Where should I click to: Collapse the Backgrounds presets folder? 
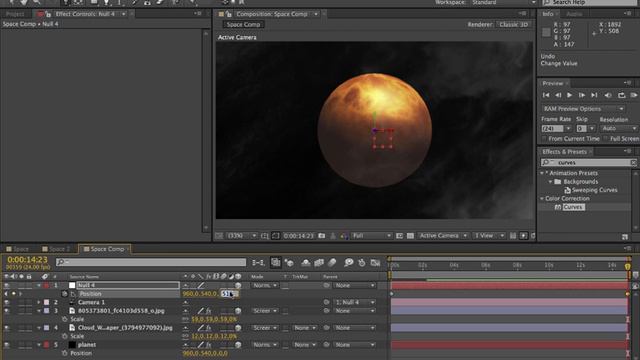pos(550,182)
